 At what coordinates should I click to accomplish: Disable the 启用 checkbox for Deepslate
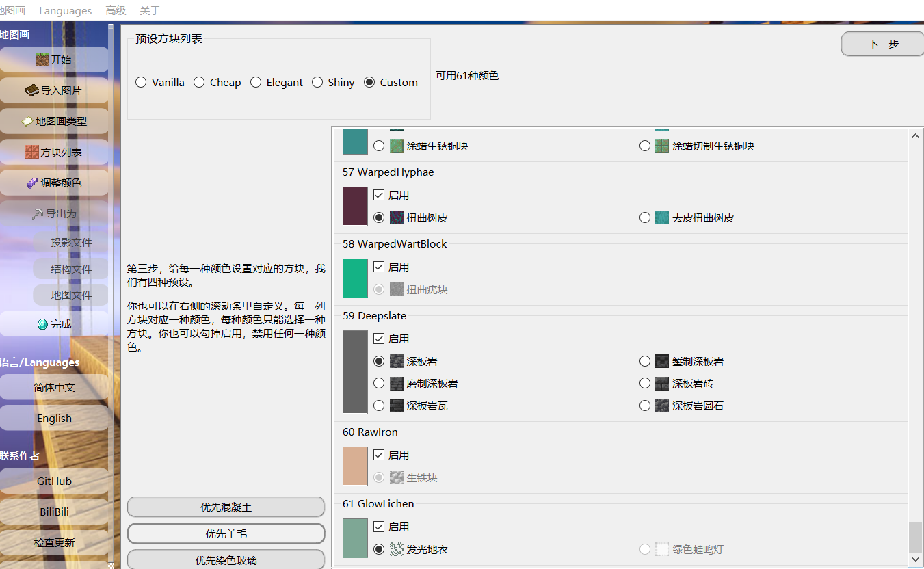click(378, 339)
